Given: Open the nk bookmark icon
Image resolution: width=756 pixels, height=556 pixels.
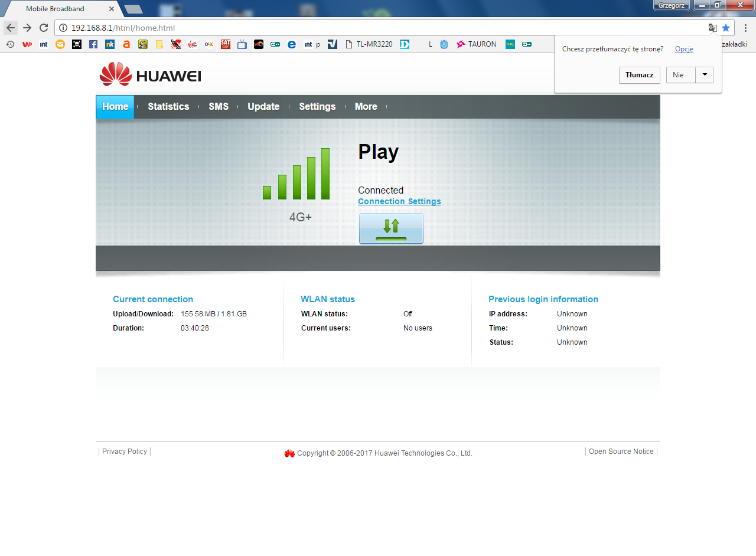Looking at the screenshot, I should pyautogui.click(x=110, y=44).
